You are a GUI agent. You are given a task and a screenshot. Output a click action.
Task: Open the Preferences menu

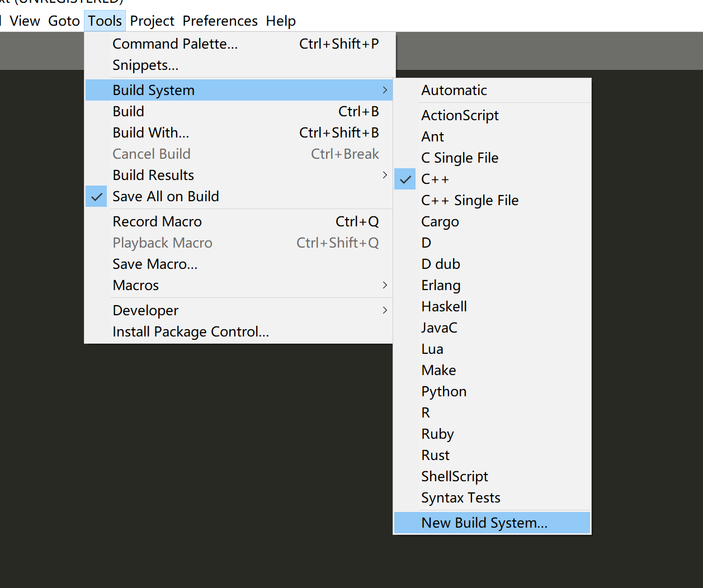(x=220, y=21)
